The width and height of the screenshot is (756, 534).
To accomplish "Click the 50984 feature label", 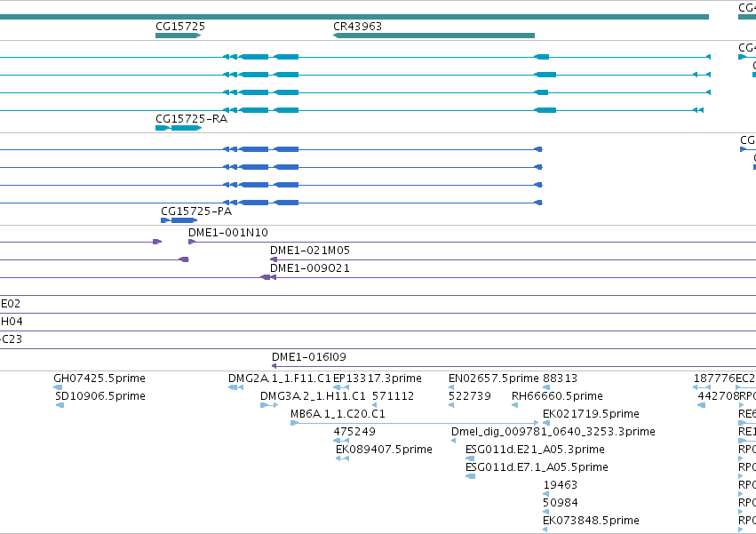I will pyautogui.click(x=561, y=503).
